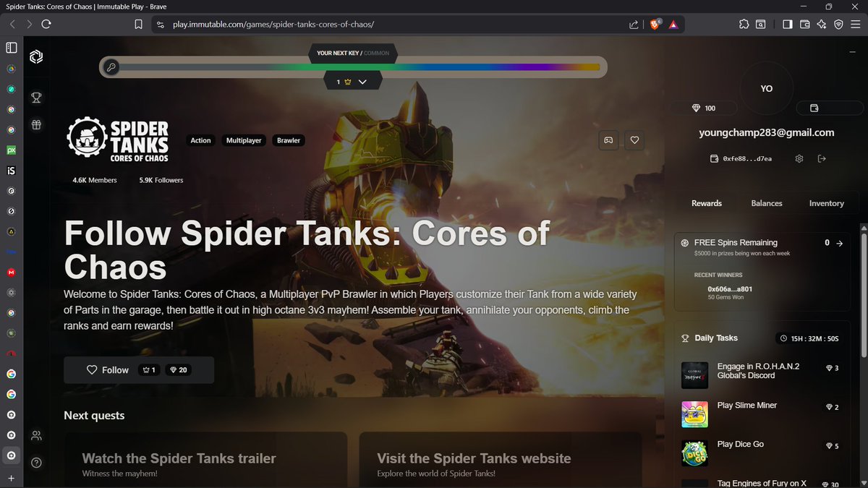Click the Spider Tanks logo image
Screen dimensions: 868x488
pyautogui.click(x=118, y=141)
